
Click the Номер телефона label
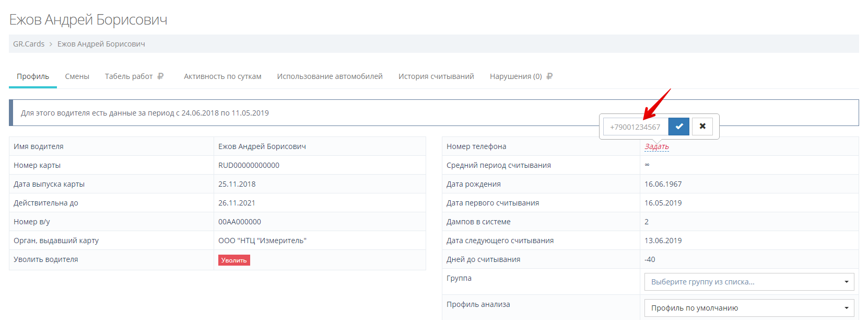point(476,146)
